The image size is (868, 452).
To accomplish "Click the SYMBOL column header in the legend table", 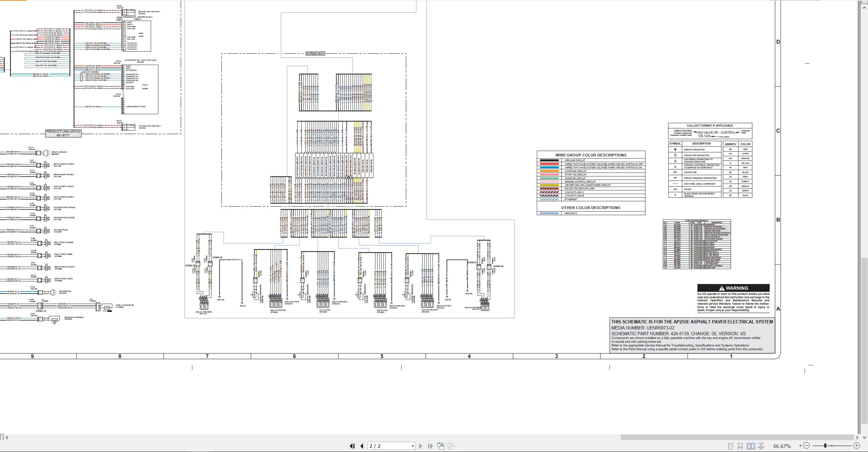I will pos(675,144).
